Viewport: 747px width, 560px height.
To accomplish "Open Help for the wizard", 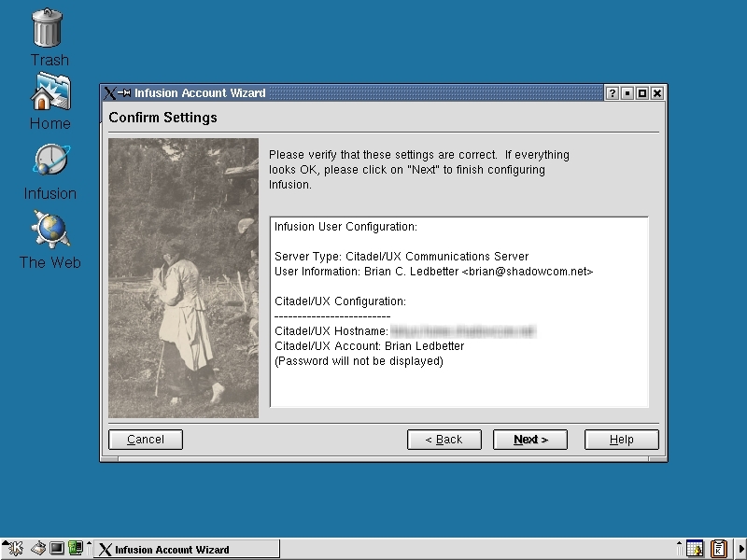I will pyautogui.click(x=622, y=440).
